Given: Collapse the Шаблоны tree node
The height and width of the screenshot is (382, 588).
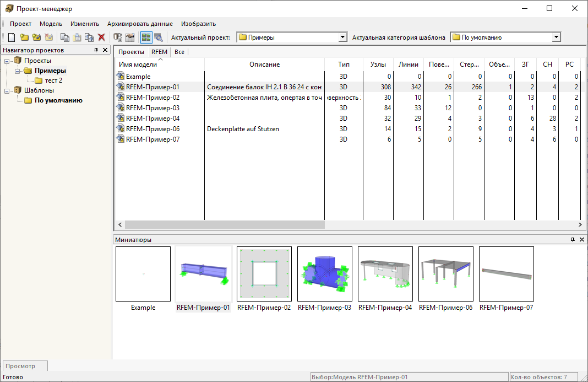Looking at the screenshot, I should pos(7,91).
